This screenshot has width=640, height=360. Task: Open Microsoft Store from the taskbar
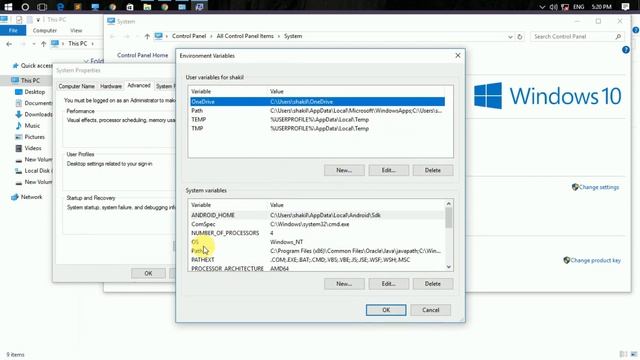point(130,7)
